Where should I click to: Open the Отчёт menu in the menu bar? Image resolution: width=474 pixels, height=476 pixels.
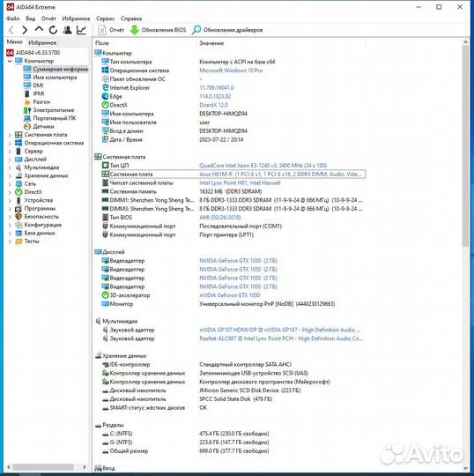pos(48,19)
